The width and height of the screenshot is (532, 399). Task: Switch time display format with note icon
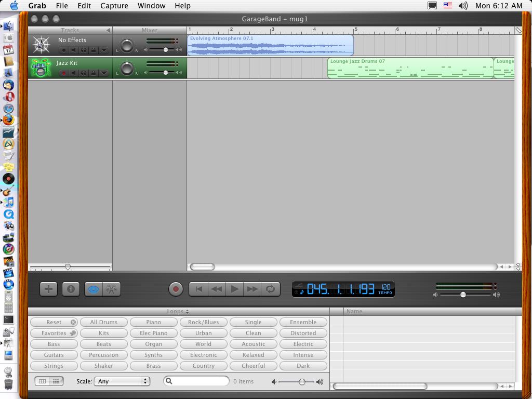[x=301, y=292]
